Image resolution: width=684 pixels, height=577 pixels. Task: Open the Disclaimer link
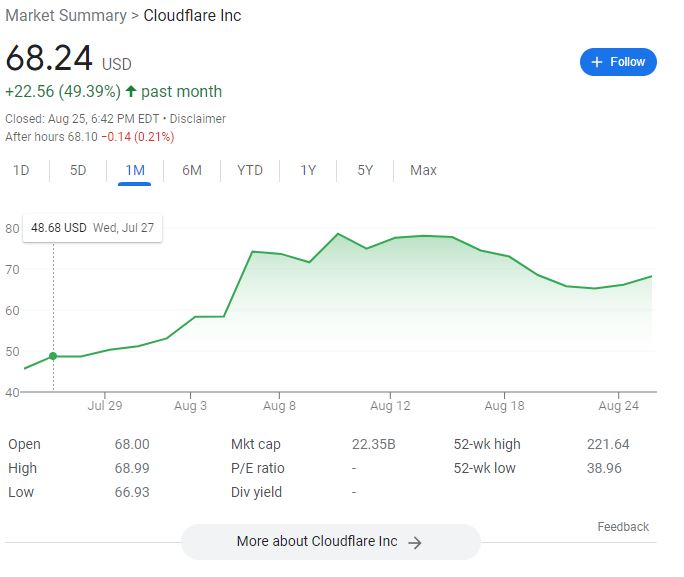(198, 119)
